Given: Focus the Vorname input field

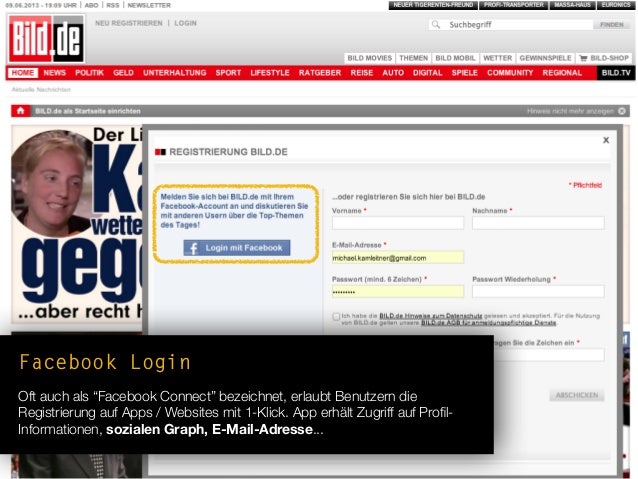Looking at the screenshot, I should (398, 223).
